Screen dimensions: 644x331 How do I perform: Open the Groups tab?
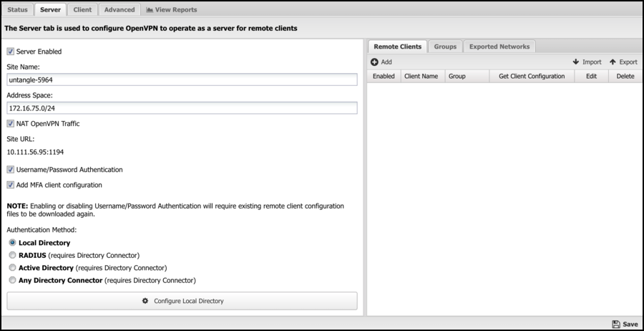click(x=445, y=47)
